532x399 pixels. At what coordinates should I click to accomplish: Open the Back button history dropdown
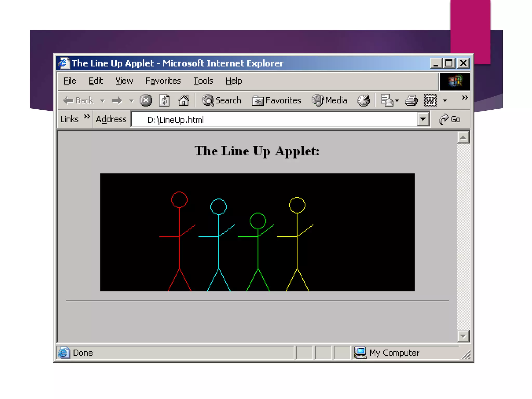click(103, 101)
